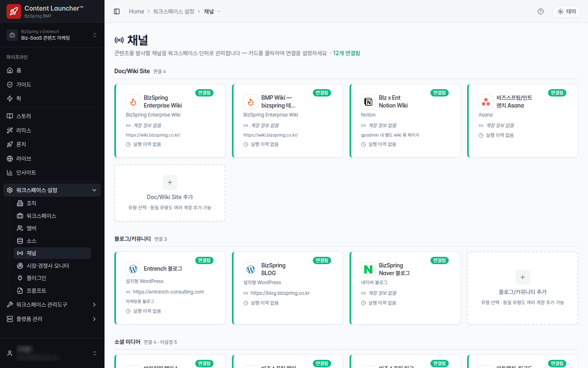Open the BizSpring Naver 블로그 card title

tap(394, 269)
